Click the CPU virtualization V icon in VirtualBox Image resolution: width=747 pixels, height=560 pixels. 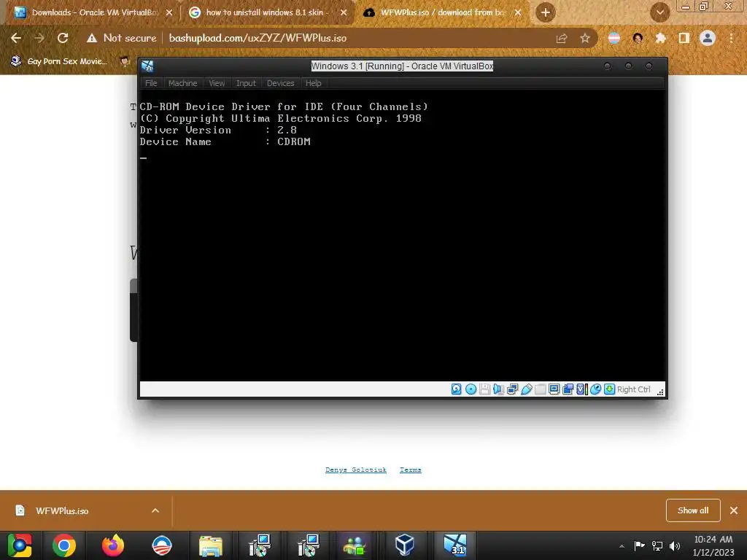click(581, 389)
